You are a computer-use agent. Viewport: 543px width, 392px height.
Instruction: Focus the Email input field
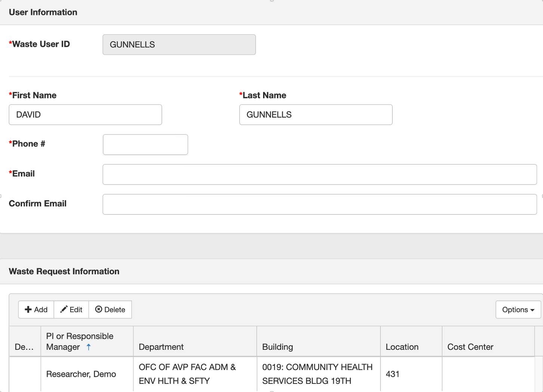point(320,175)
